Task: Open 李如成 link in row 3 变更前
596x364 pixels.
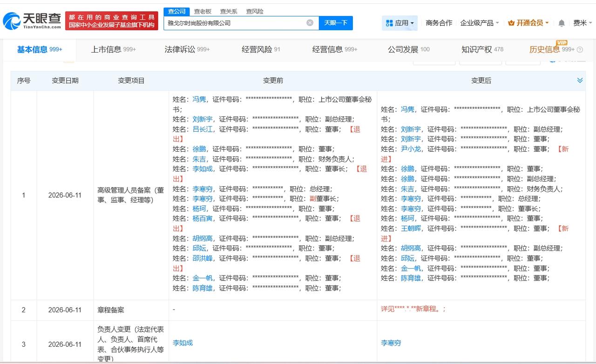Action: tap(183, 343)
